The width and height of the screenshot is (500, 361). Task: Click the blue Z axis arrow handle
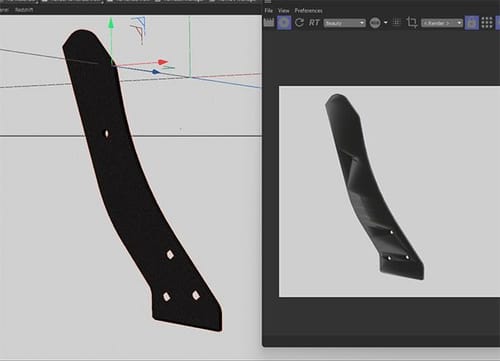click(156, 72)
